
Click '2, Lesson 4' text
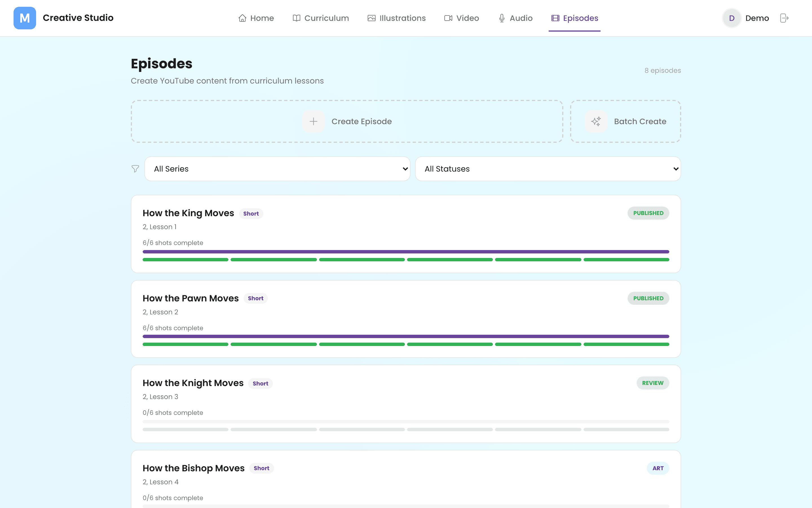pyautogui.click(x=161, y=482)
